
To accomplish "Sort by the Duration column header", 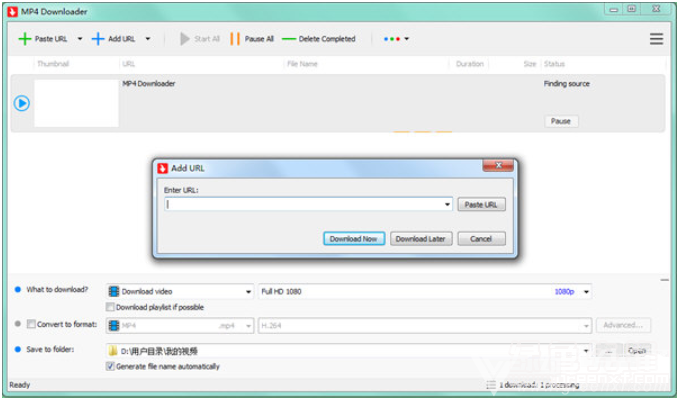I will [x=470, y=64].
